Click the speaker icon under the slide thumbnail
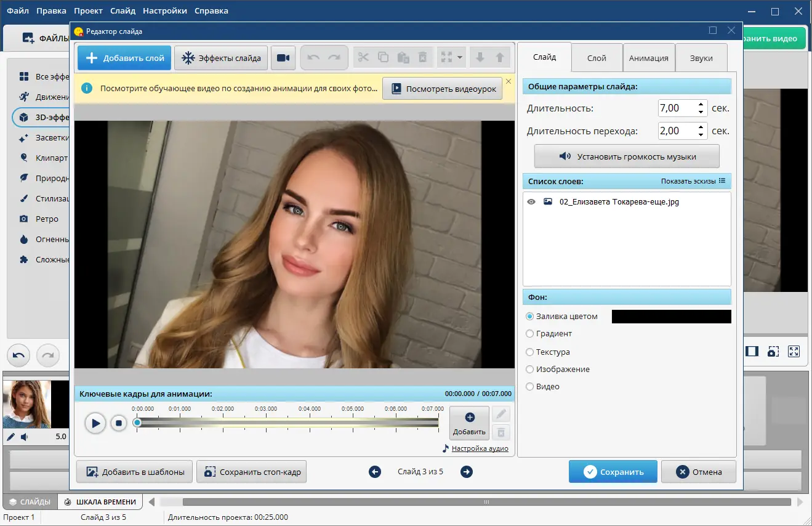The image size is (812, 526). click(24, 437)
